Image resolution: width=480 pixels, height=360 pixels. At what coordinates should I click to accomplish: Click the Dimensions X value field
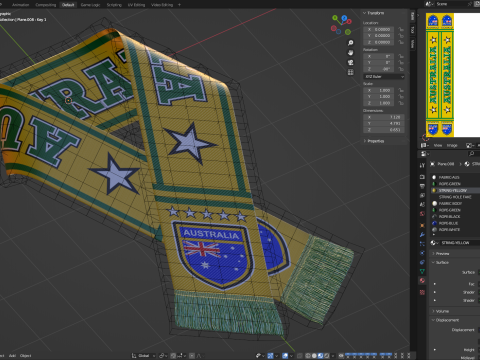pos(384,117)
